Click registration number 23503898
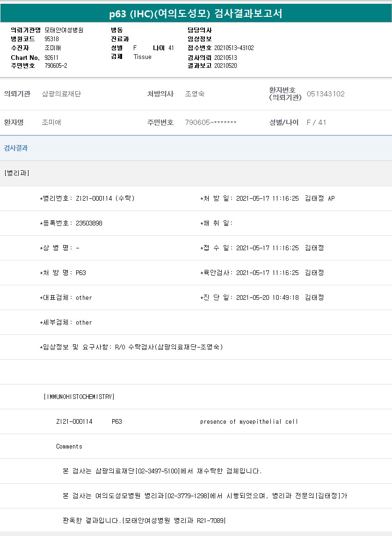Screen dimensions: 392x536 [x=89, y=223]
